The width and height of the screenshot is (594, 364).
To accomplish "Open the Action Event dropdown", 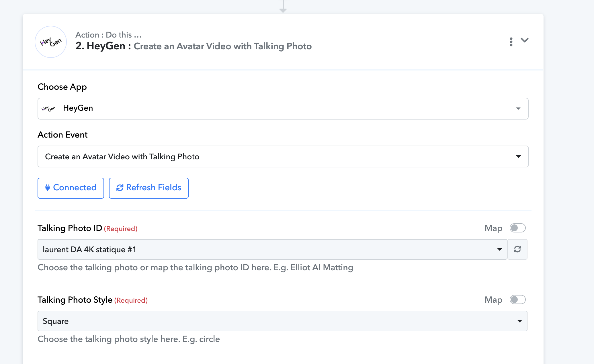I will coord(283,156).
